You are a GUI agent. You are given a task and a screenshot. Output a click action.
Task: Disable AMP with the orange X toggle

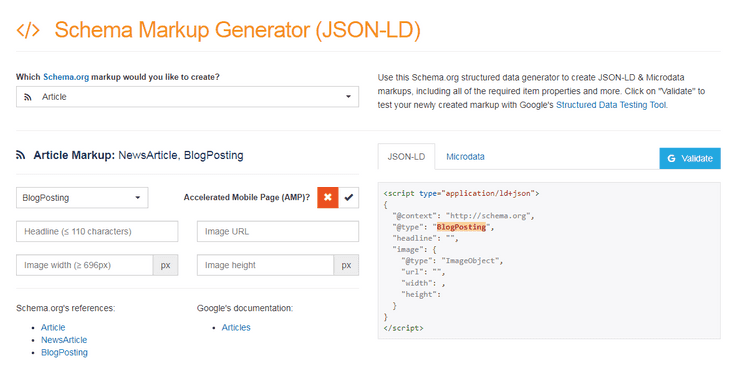point(328,197)
